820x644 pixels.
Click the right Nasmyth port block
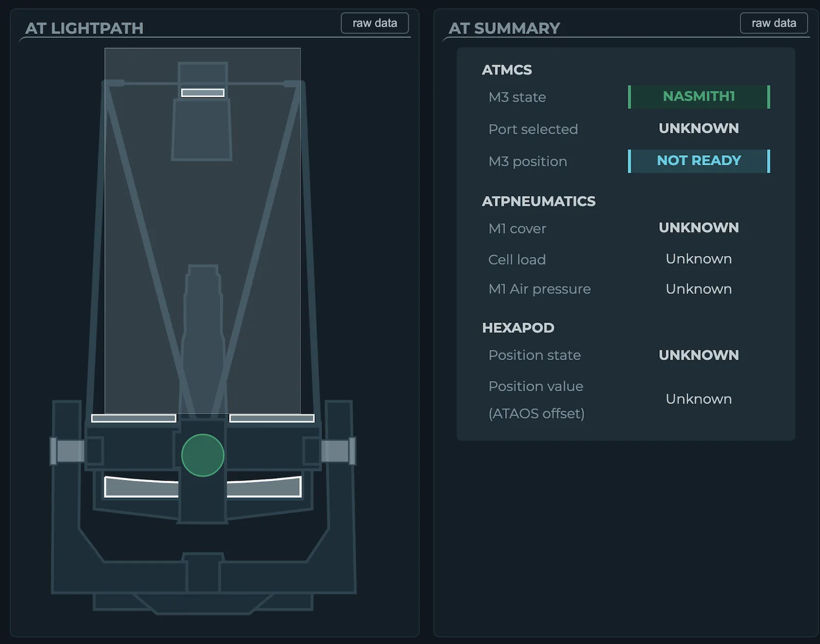coord(338,451)
